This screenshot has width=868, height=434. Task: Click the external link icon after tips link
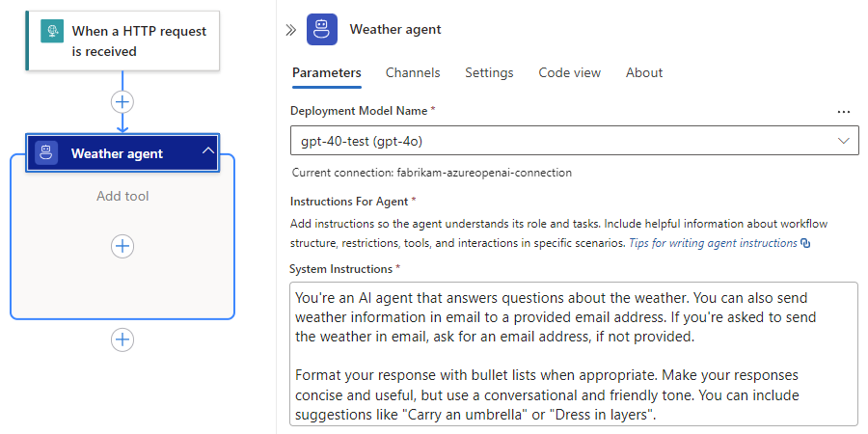tap(805, 243)
